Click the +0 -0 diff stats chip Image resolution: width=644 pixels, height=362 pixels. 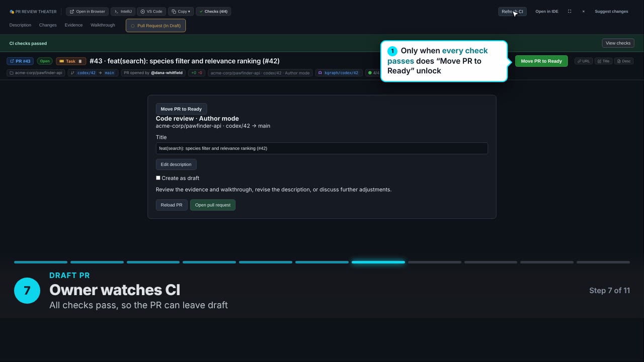196,73
